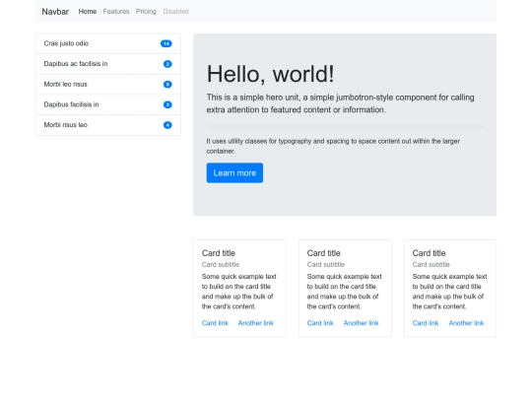Click the badge on Dapibus ac facilisis in
The width and height of the screenshot is (532, 399).
[x=167, y=64]
